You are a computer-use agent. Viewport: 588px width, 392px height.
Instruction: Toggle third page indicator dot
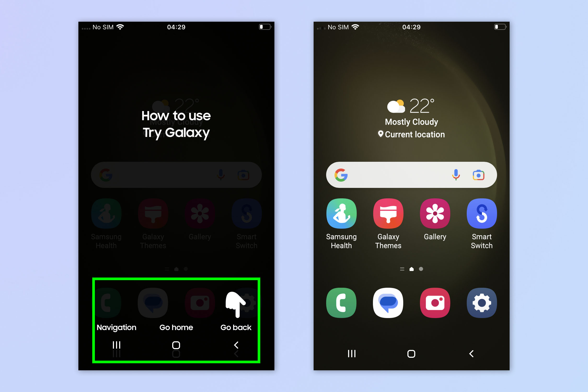point(420,269)
